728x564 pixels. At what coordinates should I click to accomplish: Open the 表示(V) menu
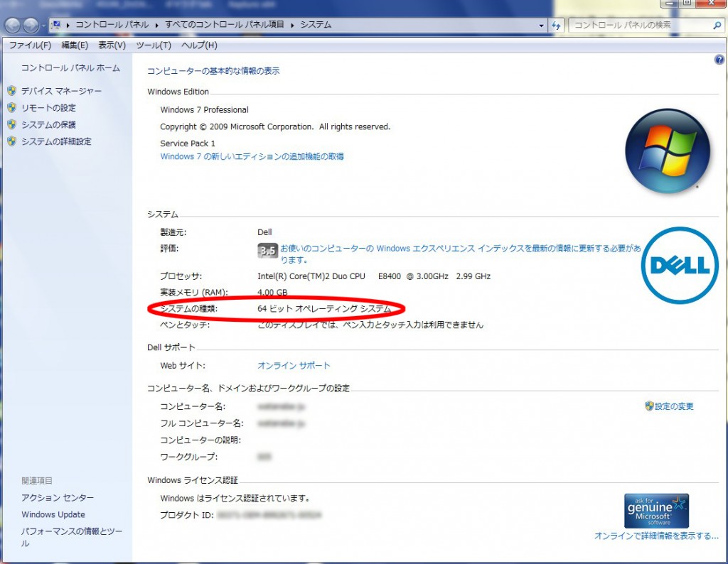tap(112, 45)
